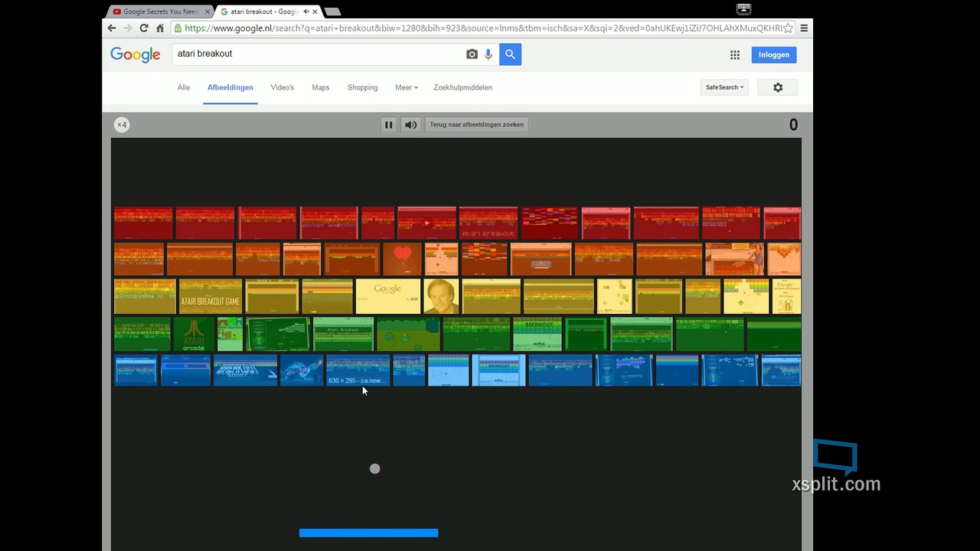Open Zoekhulpmiddelen search tools
The image size is (980, 551).
tap(463, 87)
